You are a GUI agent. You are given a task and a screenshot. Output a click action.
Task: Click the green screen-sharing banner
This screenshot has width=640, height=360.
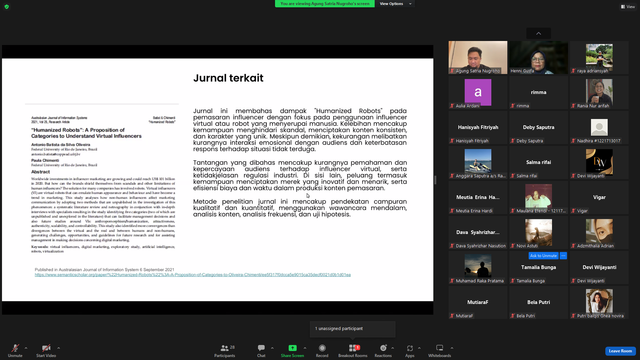(x=324, y=4)
